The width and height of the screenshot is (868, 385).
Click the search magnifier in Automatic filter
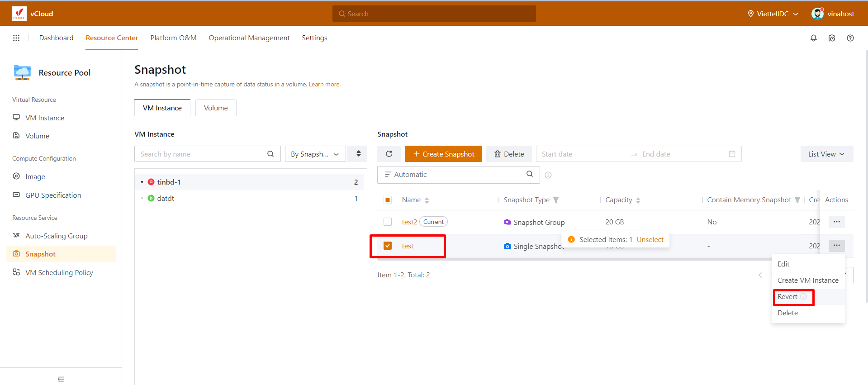pyautogui.click(x=529, y=174)
